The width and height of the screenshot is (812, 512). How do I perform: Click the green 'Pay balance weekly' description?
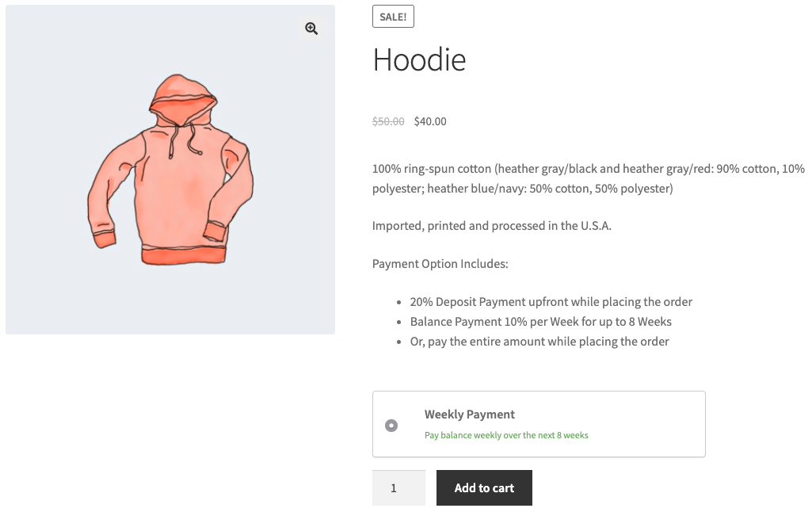coord(506,435)
